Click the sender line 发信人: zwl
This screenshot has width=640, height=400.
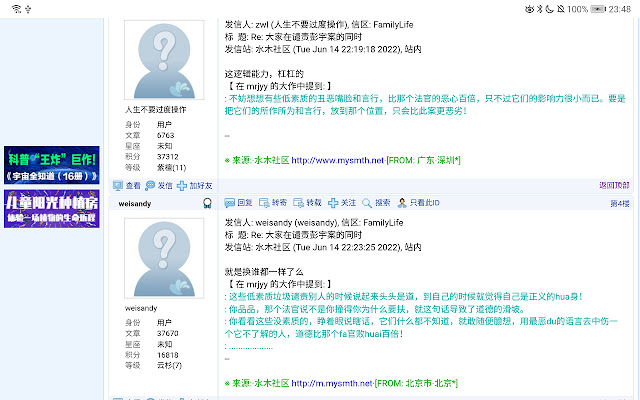pos(319,24)
